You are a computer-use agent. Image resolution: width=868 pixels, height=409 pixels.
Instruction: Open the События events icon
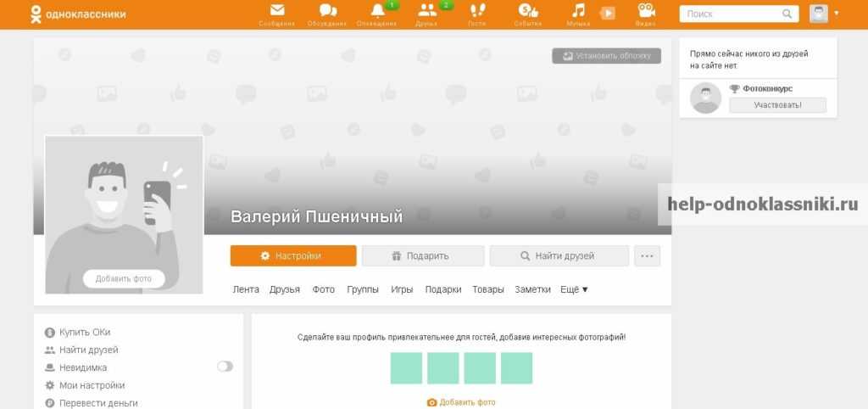(x=527, y=12)
